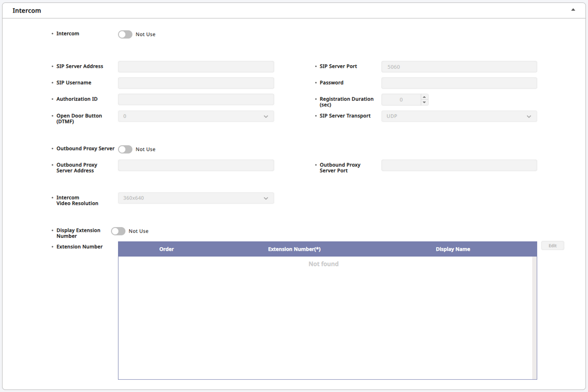The image size is (588, 392).
Task: Click the Password input box
Action: [x=459, y=83]
